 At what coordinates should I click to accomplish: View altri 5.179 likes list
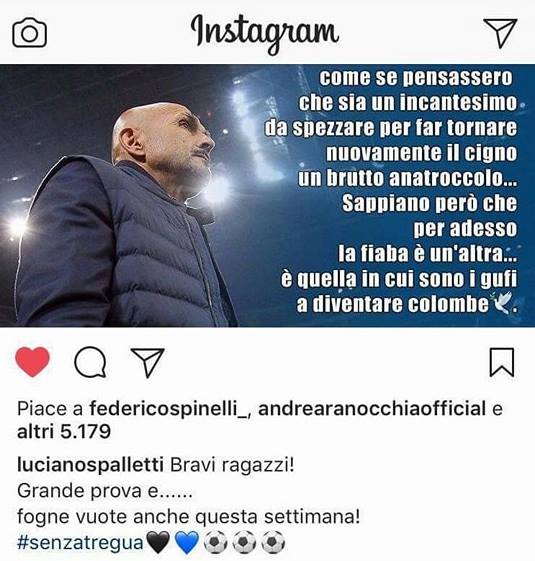64,431
